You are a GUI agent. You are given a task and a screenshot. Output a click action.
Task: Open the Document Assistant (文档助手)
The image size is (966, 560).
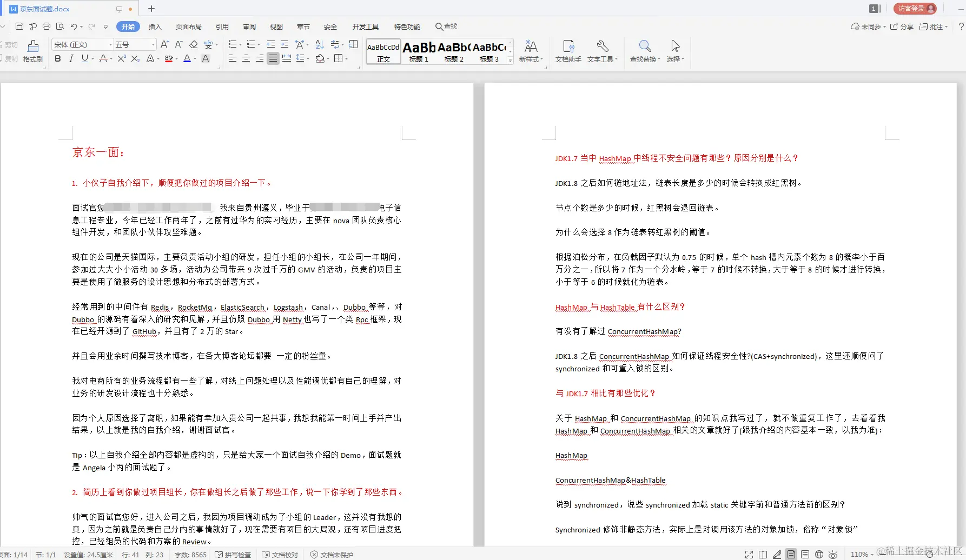[x=568, y=51]
